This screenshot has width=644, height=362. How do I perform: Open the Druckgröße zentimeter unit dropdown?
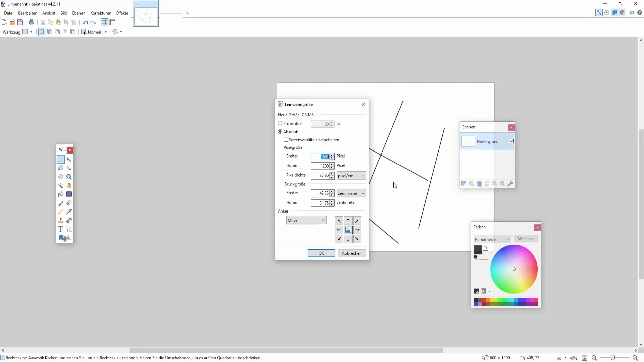pyautogui.click(x=351, y=193)
